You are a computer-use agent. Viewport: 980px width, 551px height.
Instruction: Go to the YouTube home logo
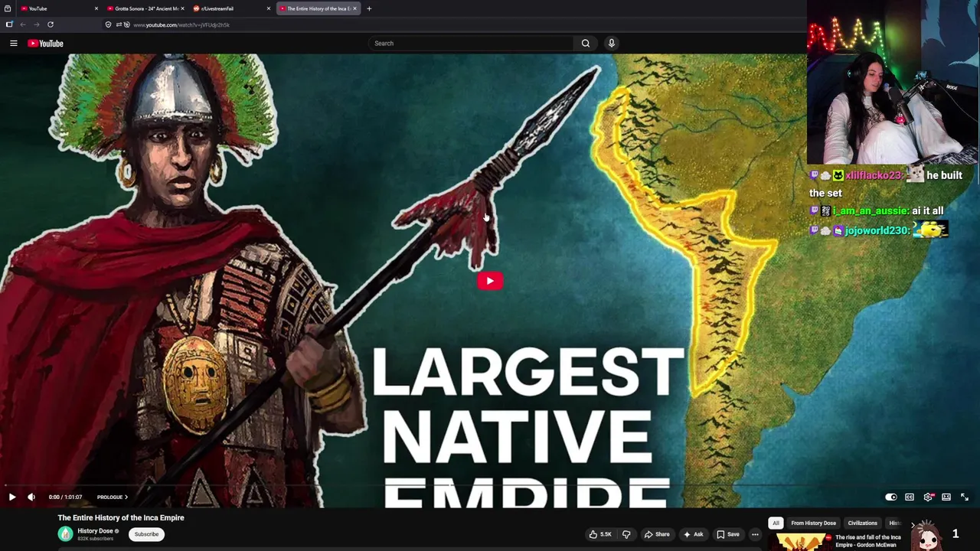[45, 44]
